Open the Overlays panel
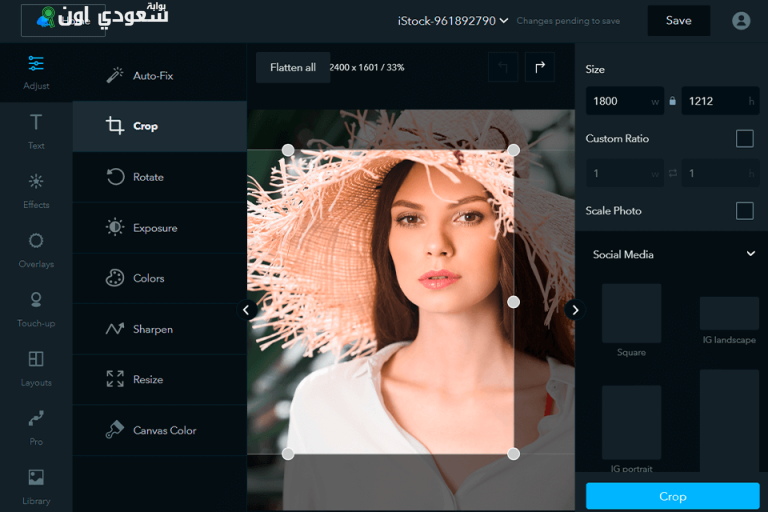This screenshot has width=768, height=512. (x=36, y=241)
